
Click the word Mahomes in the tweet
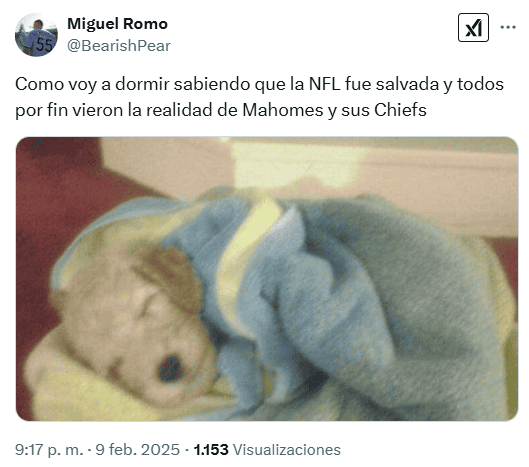(283, 110)
